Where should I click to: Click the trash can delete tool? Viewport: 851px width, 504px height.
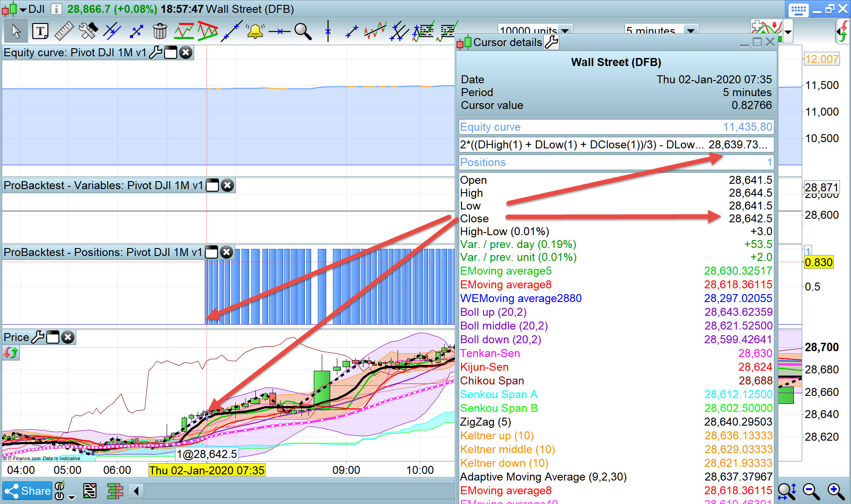pos(160,31)
